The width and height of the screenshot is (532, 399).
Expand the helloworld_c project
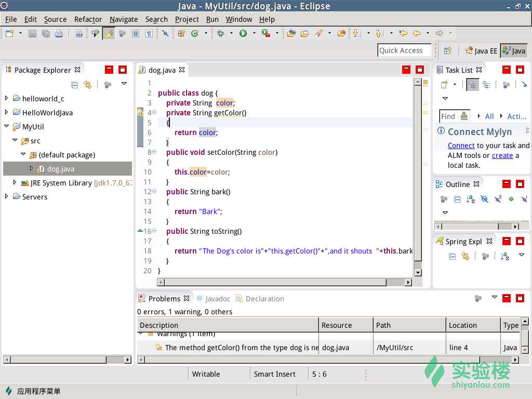(x=6, y=98)
